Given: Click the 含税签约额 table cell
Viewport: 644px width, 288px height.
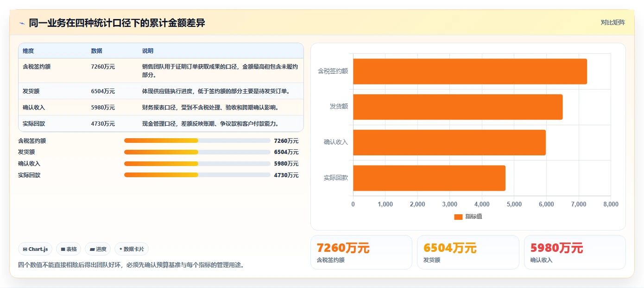Looking at the screenshot, I should point(37,66).
